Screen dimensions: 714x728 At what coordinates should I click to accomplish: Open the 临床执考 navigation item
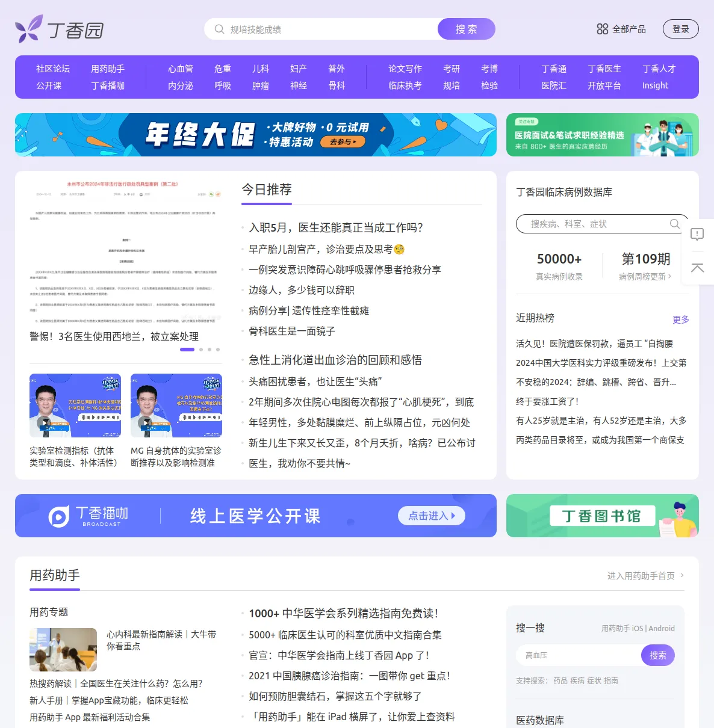[x=405, y=85]
